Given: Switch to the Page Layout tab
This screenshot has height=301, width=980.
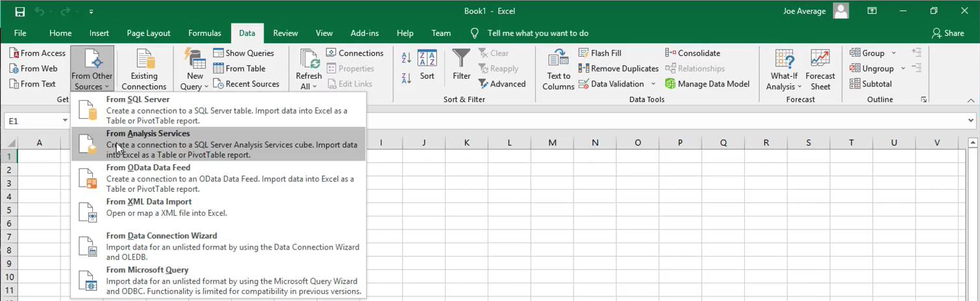Looking at the screenshot, I should (149, 33).
